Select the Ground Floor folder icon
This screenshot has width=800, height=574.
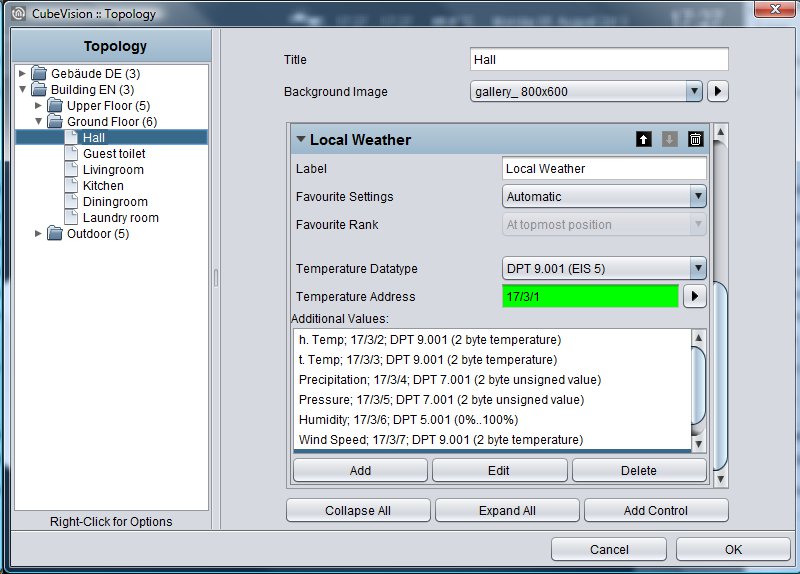point(55,121)
